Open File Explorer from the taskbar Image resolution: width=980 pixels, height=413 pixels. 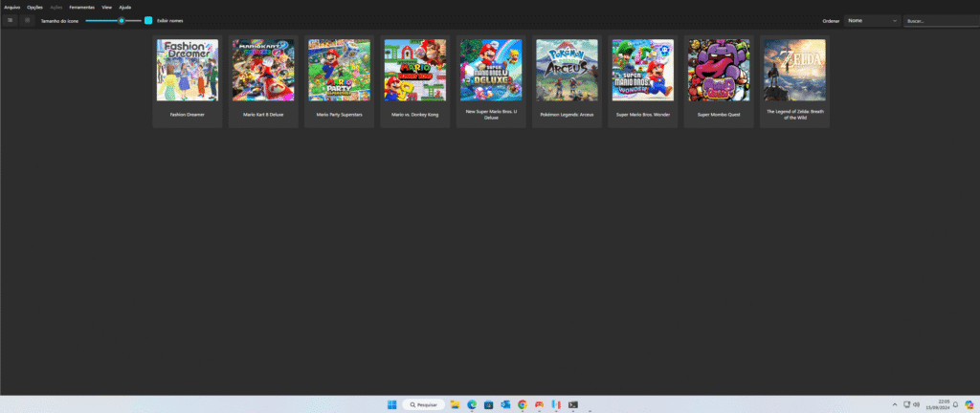[455, 404]
